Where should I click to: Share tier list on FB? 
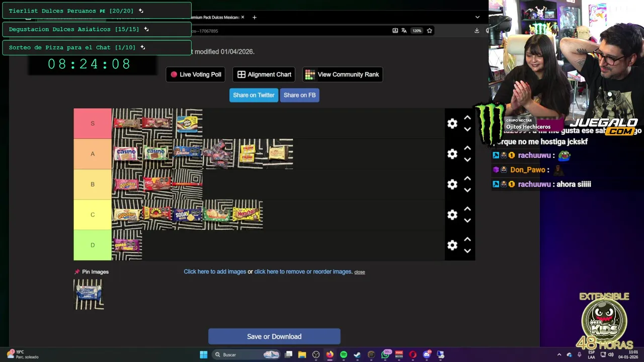tap(299, 95)
